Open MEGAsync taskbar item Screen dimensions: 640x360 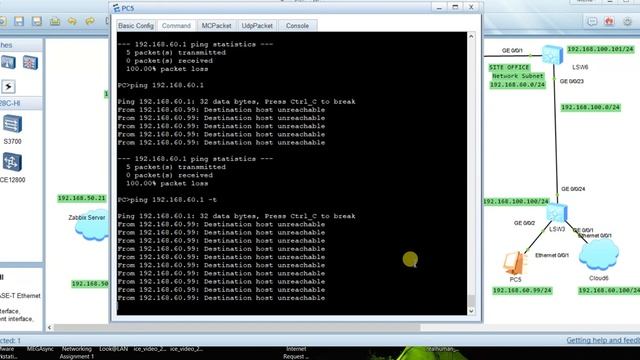tap(40, 349)
